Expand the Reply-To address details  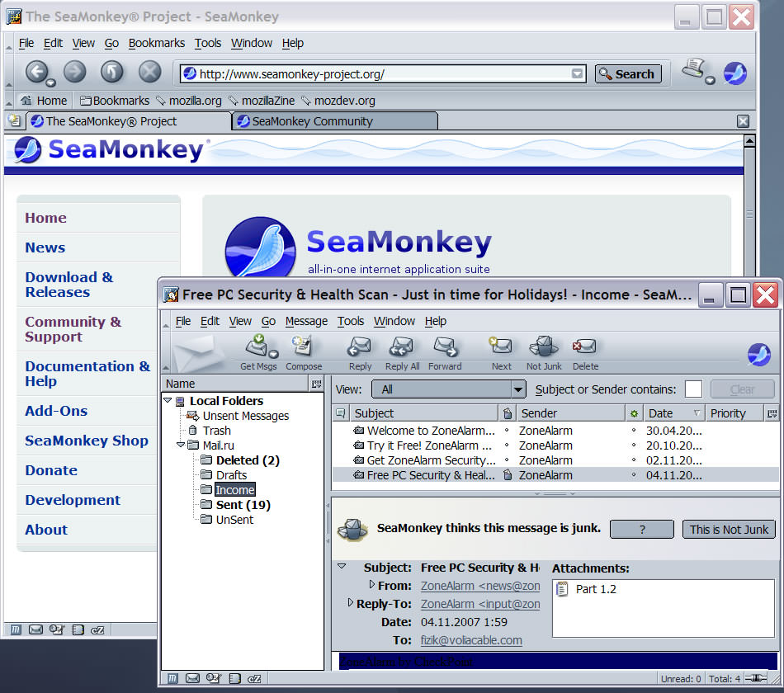click(351, 602)
